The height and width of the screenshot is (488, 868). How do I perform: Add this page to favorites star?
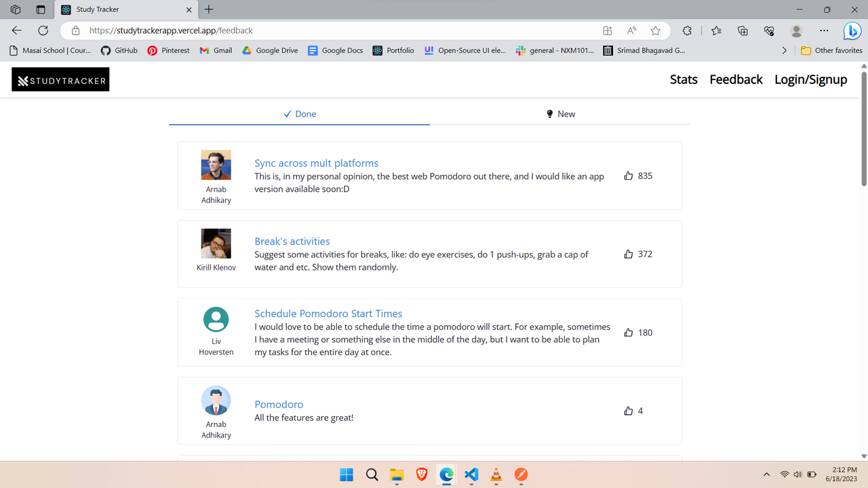(x=655, y=30)
